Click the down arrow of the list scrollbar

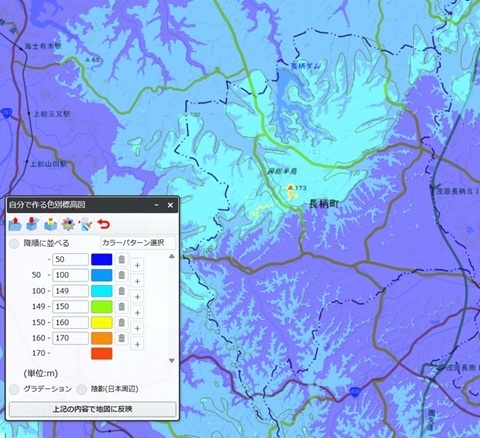(x=172, y=360)
